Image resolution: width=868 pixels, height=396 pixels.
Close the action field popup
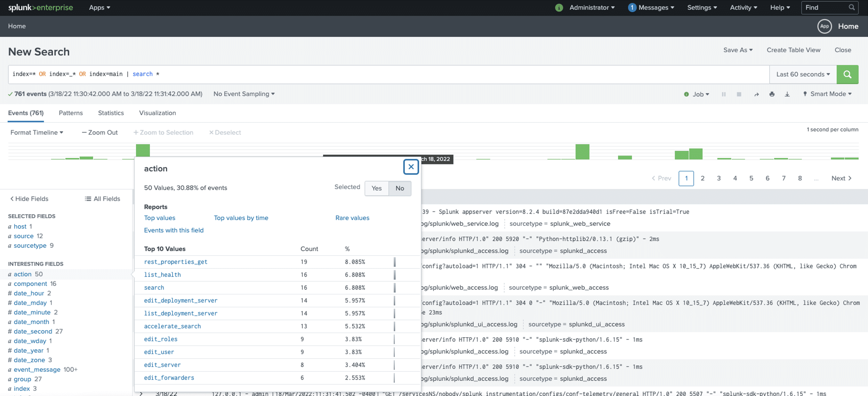coord(411,167)
